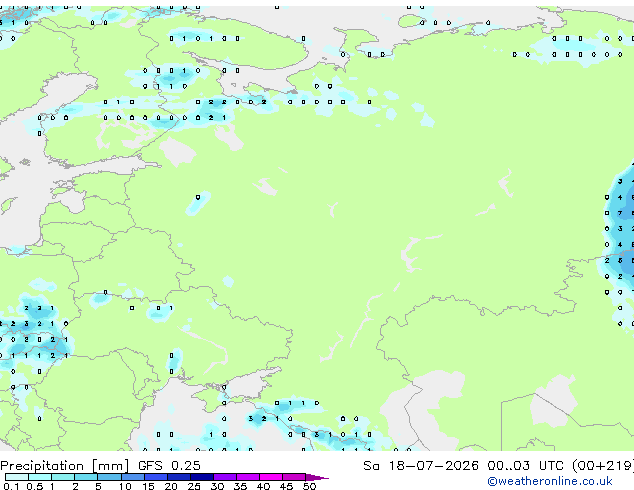The width and height of the screenshot is (634, 490).
Task: Click the '40' legend scale label
Action: pyautogui.click(x=263, y=486)
